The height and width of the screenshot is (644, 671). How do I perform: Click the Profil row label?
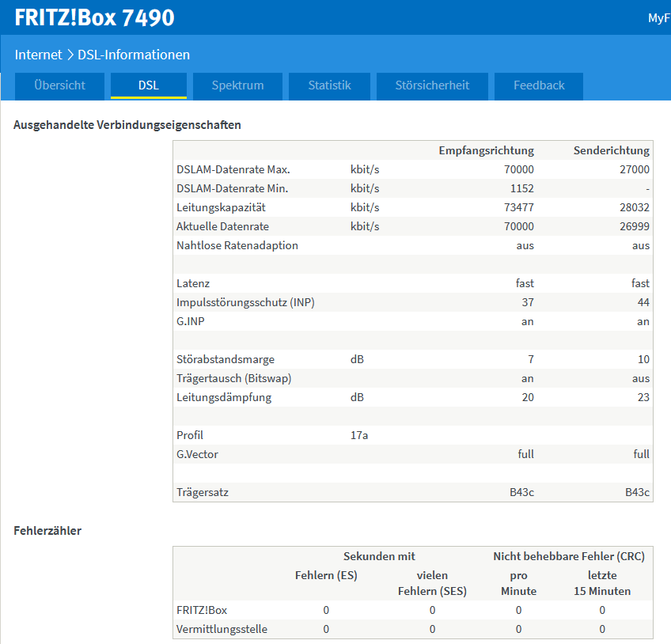(190, 435)
